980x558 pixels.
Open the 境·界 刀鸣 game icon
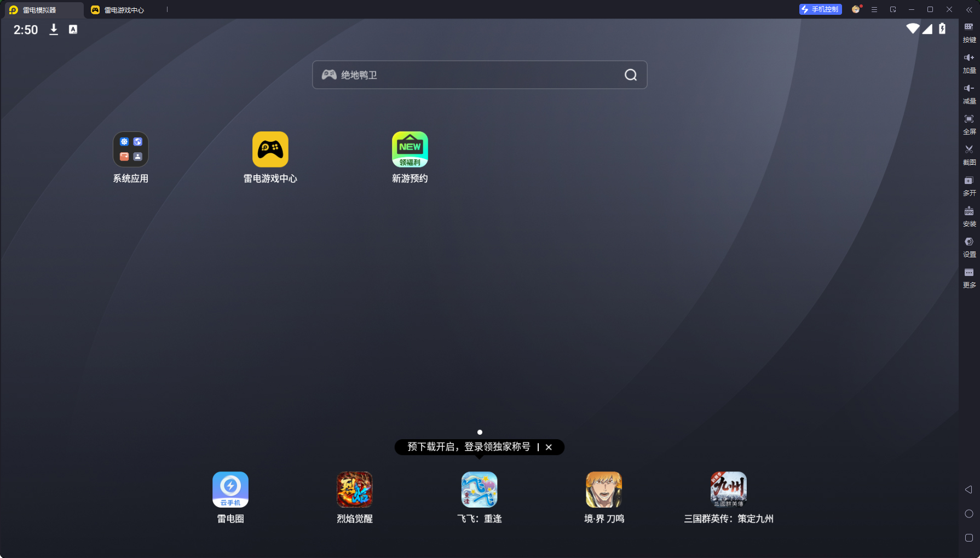(x=604, y=490)
